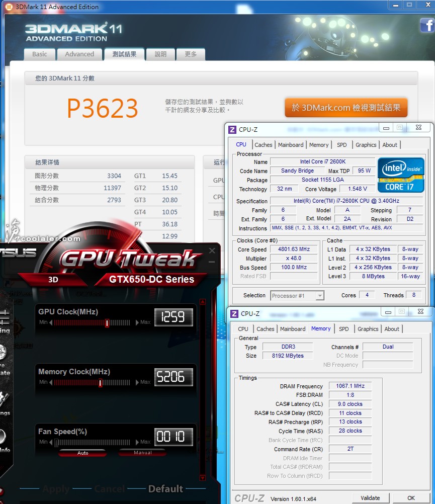The image size is (435, 504).
Task: Close the processor CPU-Z window
Action: coord(418,128)
